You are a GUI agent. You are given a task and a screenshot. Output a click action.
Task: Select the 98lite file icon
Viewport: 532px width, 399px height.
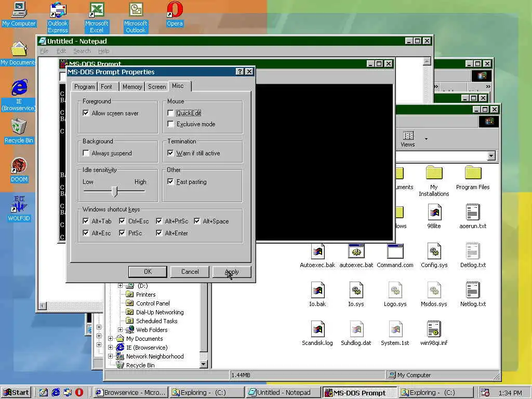point(434,217)
